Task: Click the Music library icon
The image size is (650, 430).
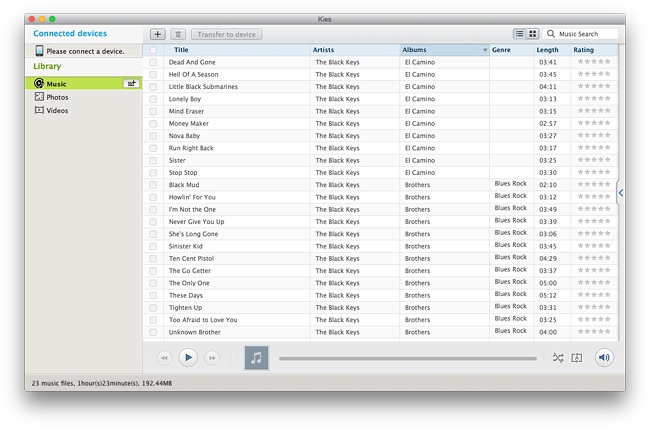Action: pos(39,83)
